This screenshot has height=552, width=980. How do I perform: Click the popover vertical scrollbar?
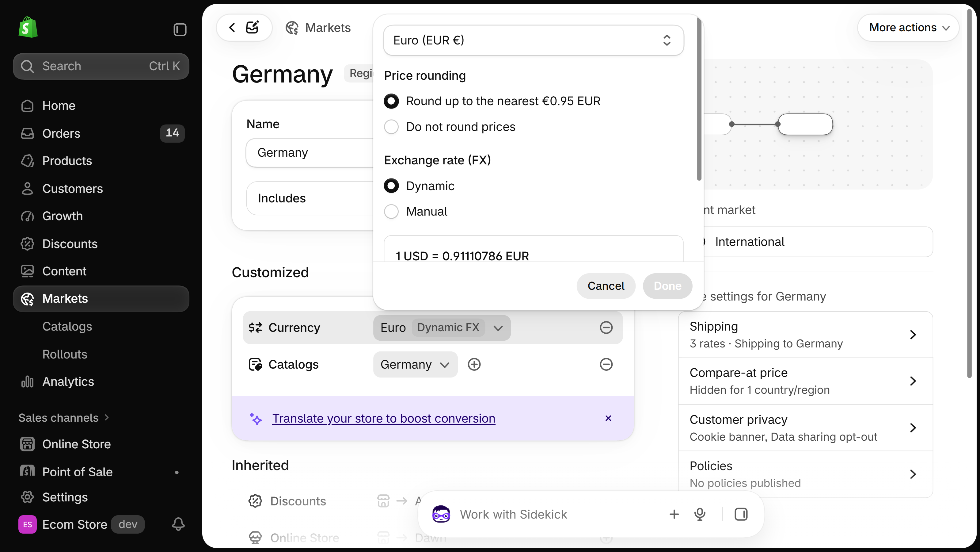[x=699, y=99]
